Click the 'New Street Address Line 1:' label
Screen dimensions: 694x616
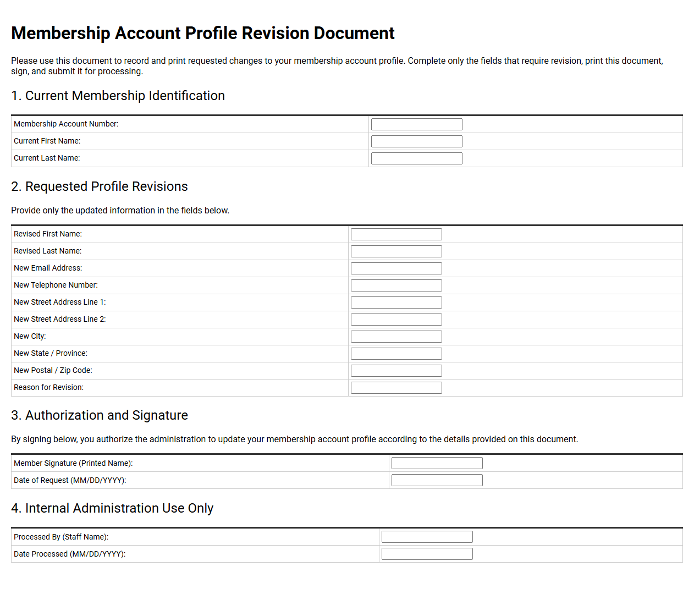pos(60,302)
